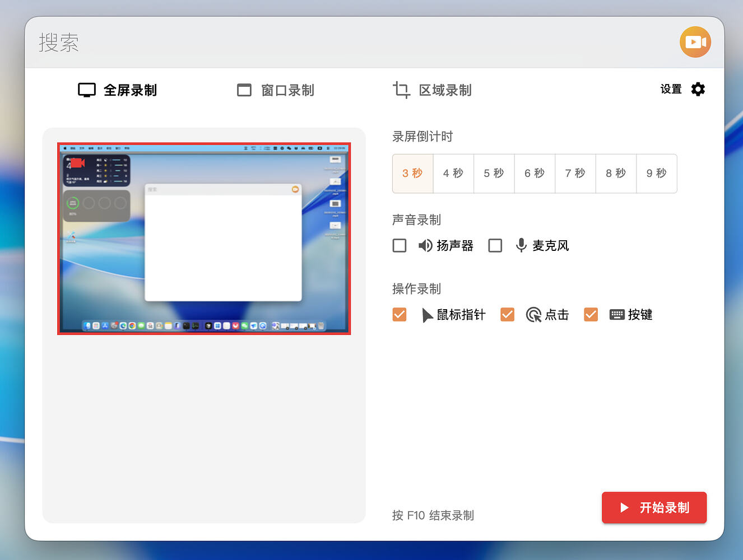Choose the 5 秒 countdown

[494, 174]
